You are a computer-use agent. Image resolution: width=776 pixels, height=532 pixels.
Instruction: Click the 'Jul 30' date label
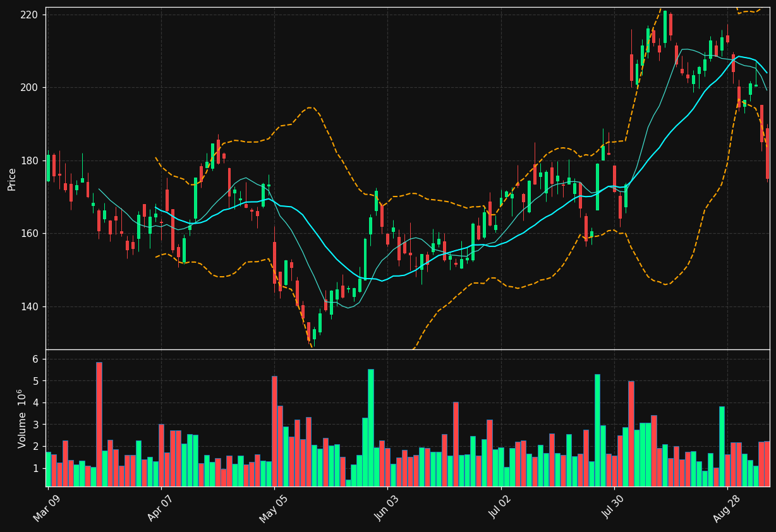point(613,507)
